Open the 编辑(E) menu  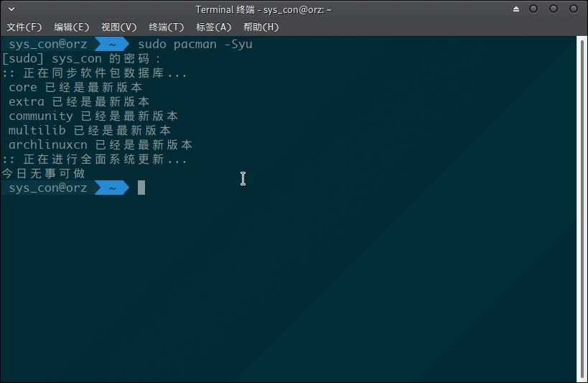pyautogui.click(x=72, y=27)
